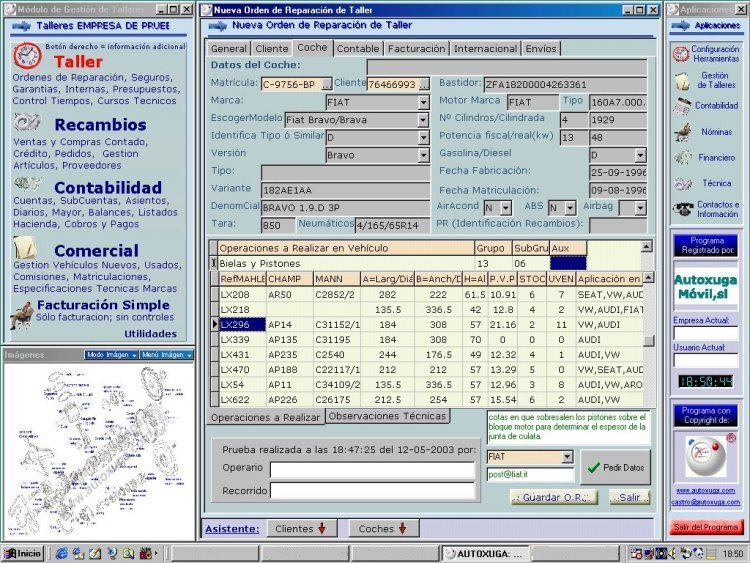This screenshot has width=750, height=563.
Task: Expand the AirAcond dropdown
Action: click(x=506, y=208)
